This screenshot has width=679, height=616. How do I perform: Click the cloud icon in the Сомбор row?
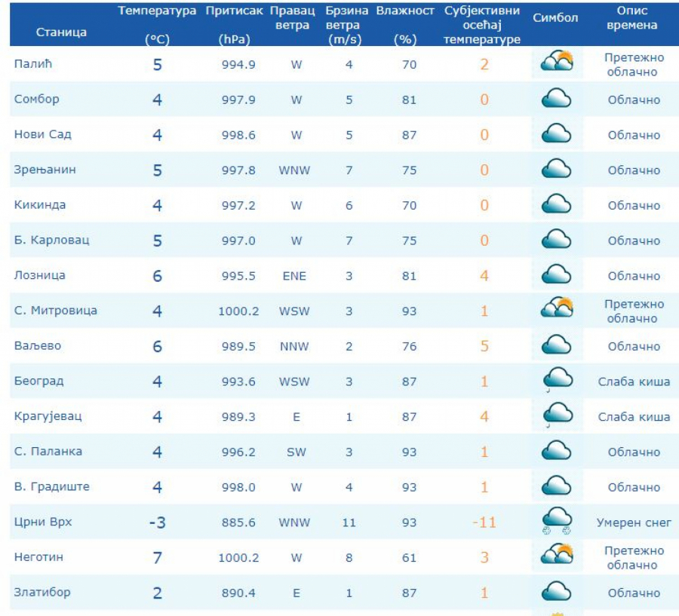tap(557, 99)
